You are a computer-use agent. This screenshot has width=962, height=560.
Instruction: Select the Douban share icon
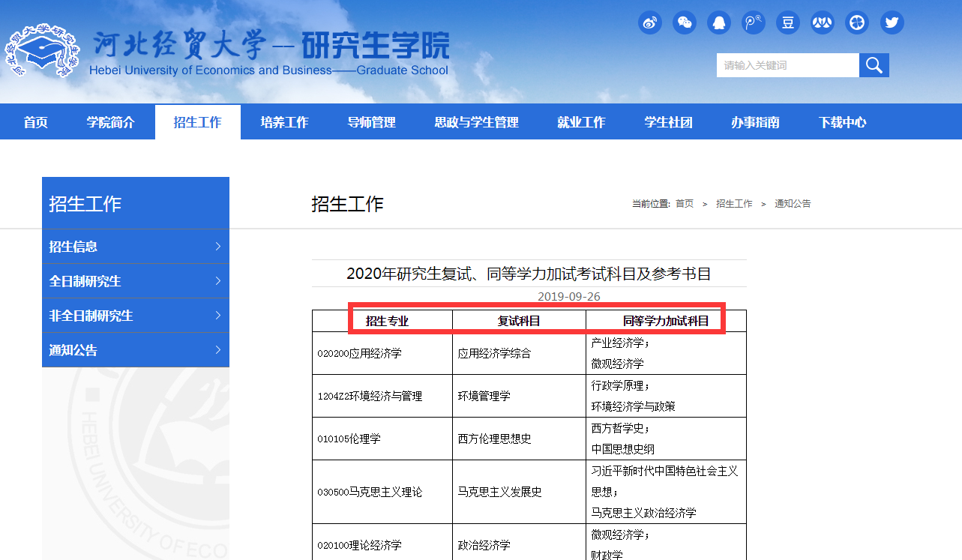point(787,22)
